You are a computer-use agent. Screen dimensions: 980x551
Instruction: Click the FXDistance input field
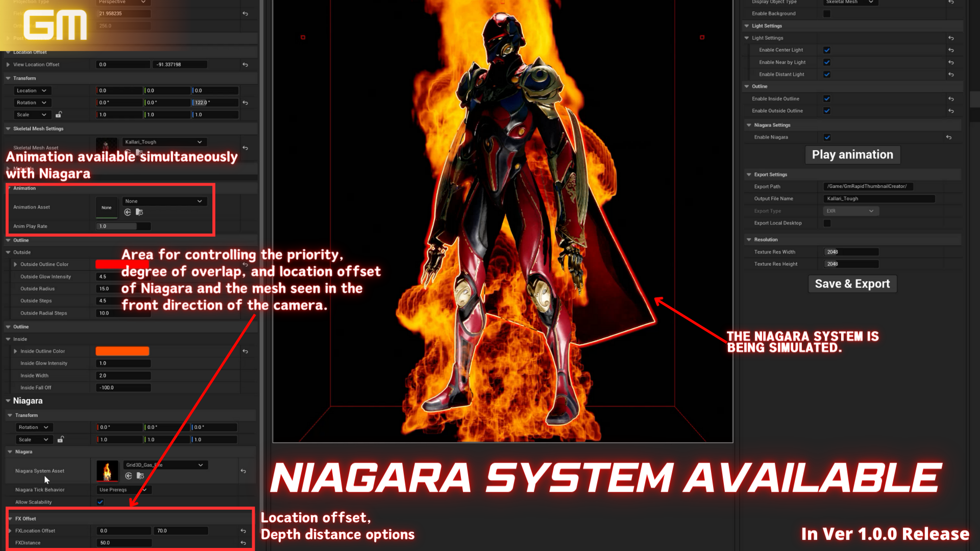click(124, 543)
